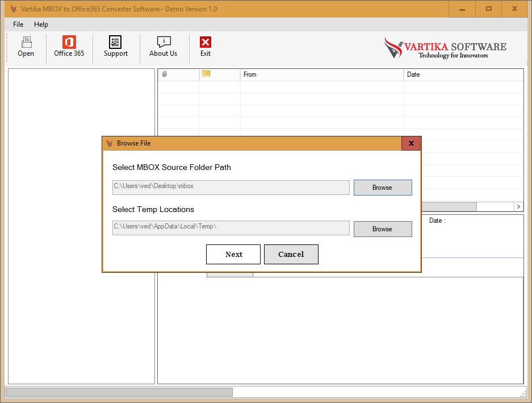Click the About Us toolbar icon
Viewport: 532px width, 403px height.
pos(164,47)
